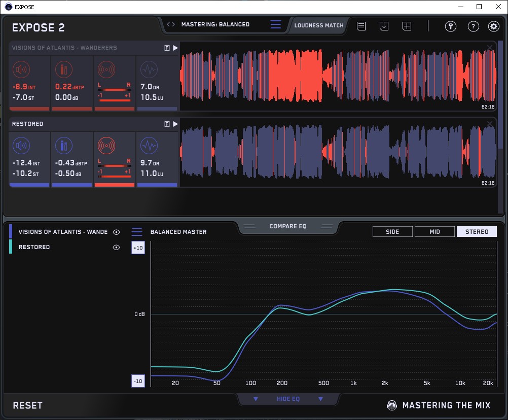This screenshot has width=508, height=420.
Task: Select Visions of Atlantis - Wande in EQ legend
Action: 63,232
